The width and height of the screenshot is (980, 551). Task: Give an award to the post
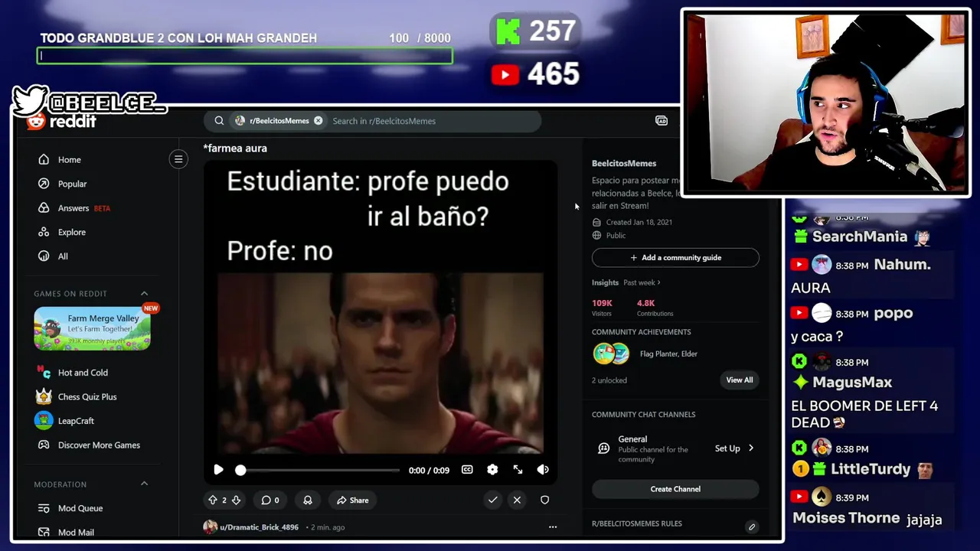point(308,500)
